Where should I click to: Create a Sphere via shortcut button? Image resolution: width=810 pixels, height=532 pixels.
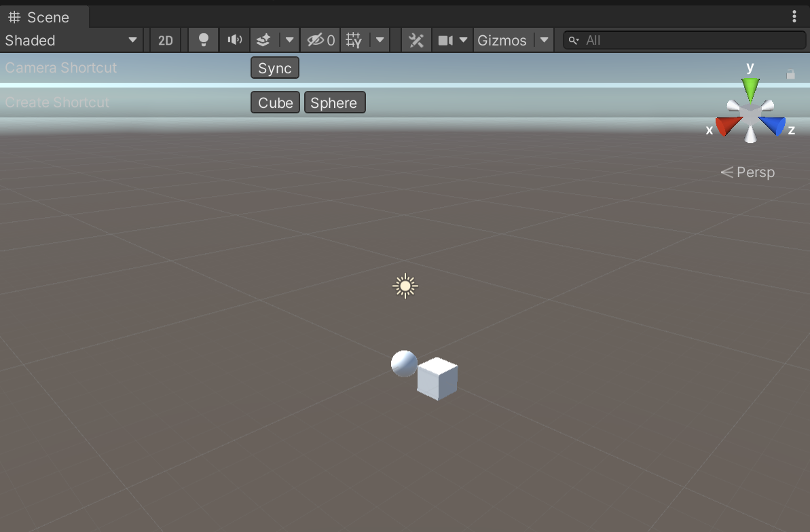pyautogui.click(x=334, y=102)
